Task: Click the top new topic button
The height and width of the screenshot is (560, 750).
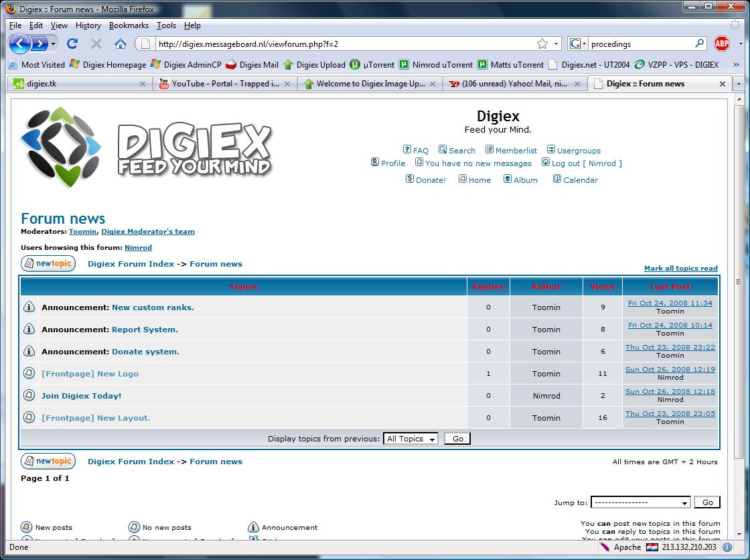Action: 48,263
